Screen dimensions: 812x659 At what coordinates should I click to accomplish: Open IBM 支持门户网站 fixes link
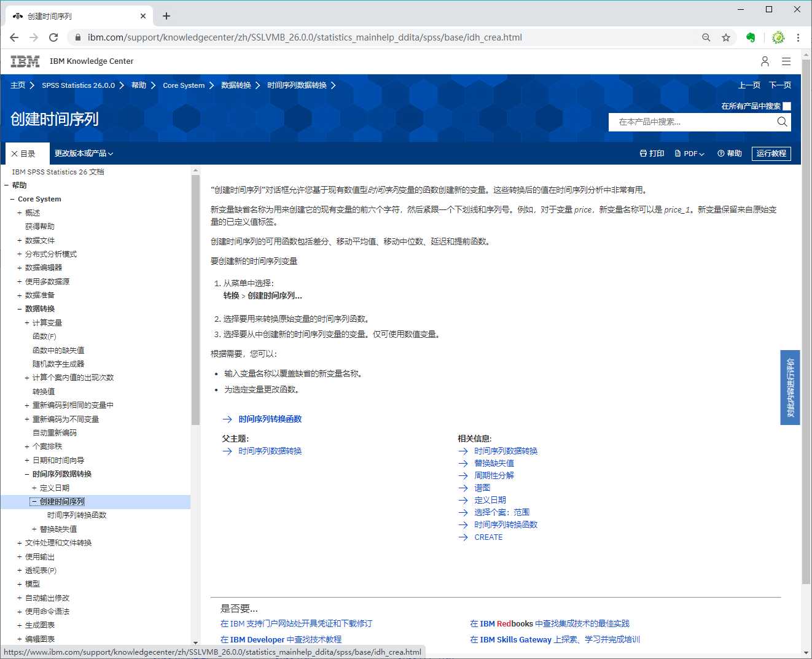coord(296,623)
